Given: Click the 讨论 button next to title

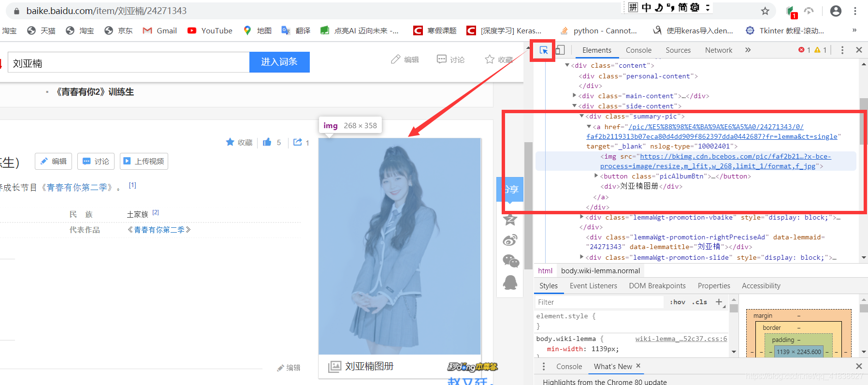Looking at the screenshot, I should click(96, 161).
